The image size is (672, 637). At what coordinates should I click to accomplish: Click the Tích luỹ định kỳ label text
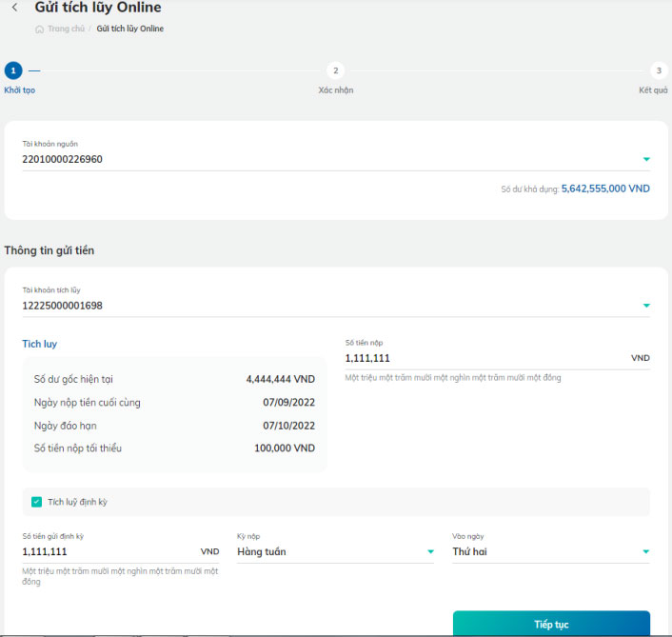point(77,502)
